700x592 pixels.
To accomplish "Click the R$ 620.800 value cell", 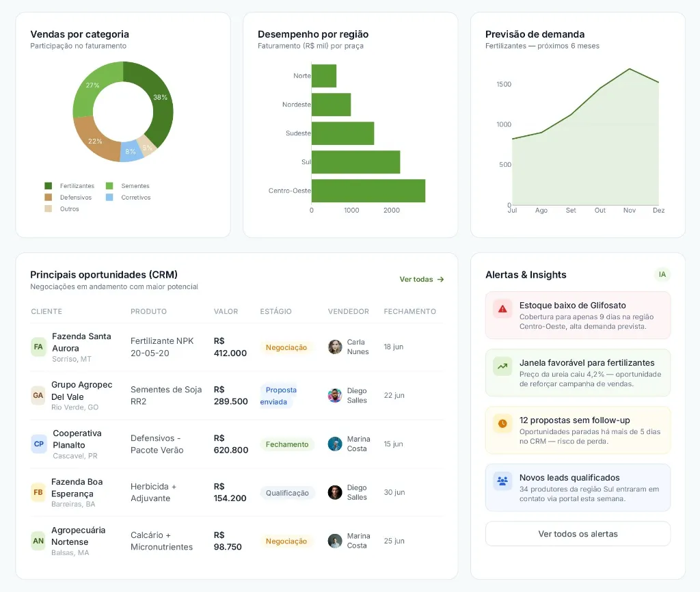I will [231, 444].
